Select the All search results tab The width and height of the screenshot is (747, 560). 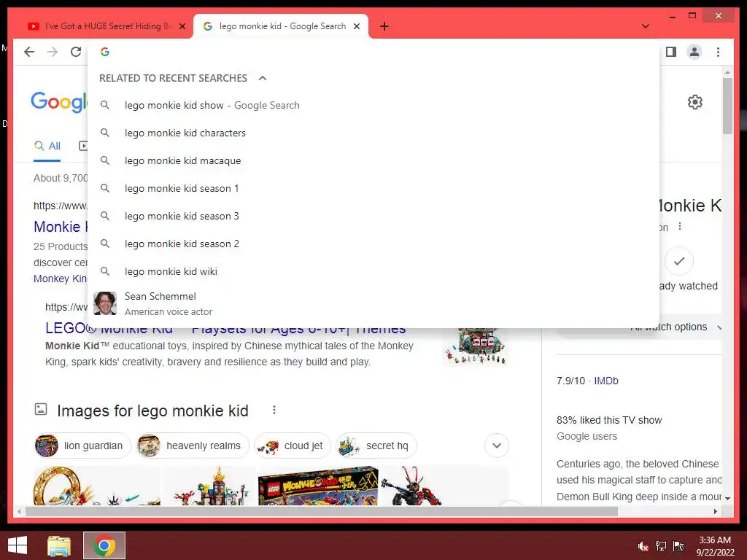coord(47,146)
